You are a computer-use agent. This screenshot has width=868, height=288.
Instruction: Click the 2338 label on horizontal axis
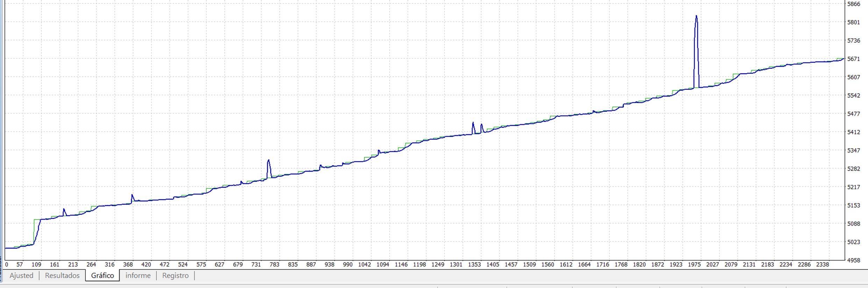[x=822, y=265]
